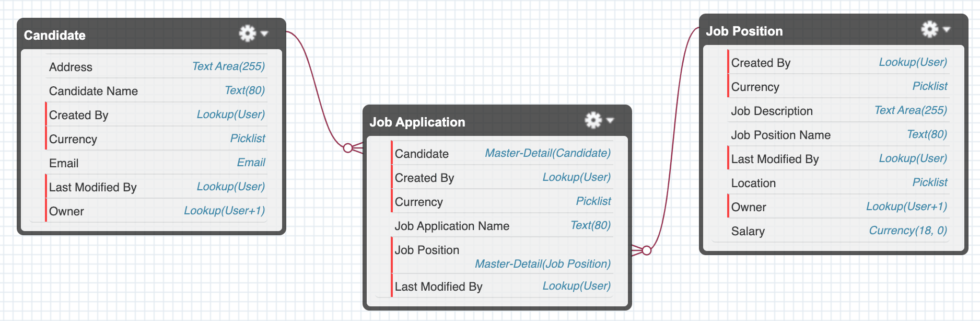
Task: Select the Job Application object title
Action: click(x=417, y=122)
